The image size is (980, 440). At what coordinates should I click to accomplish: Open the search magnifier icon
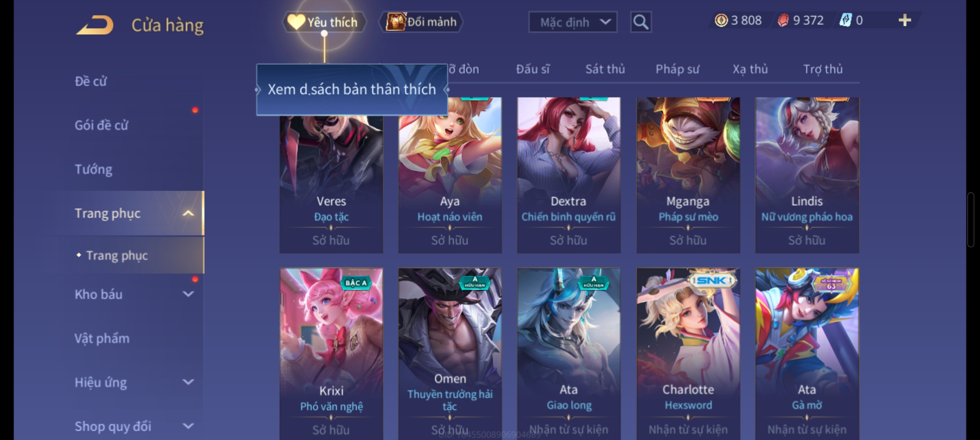(641, 22)
